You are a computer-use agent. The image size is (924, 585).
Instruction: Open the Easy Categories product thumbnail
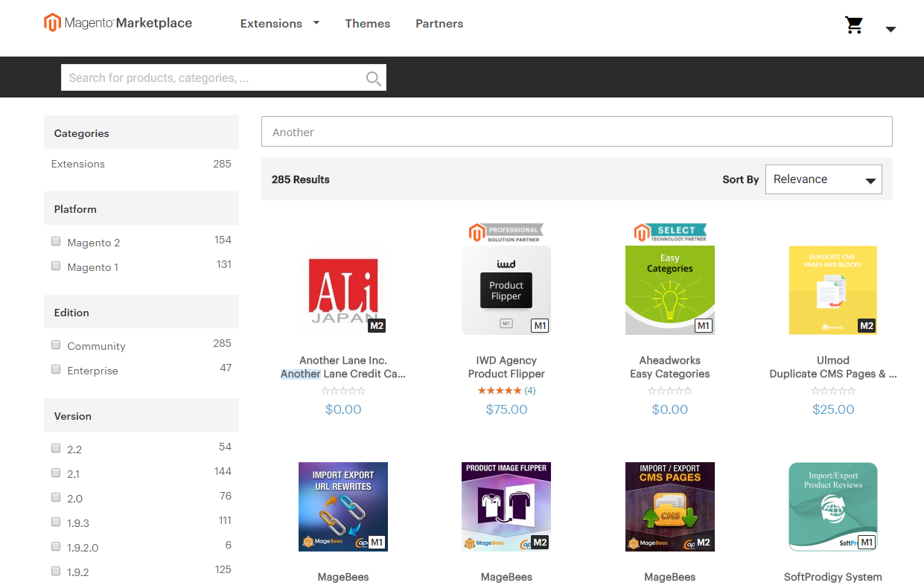click(670, 290)
